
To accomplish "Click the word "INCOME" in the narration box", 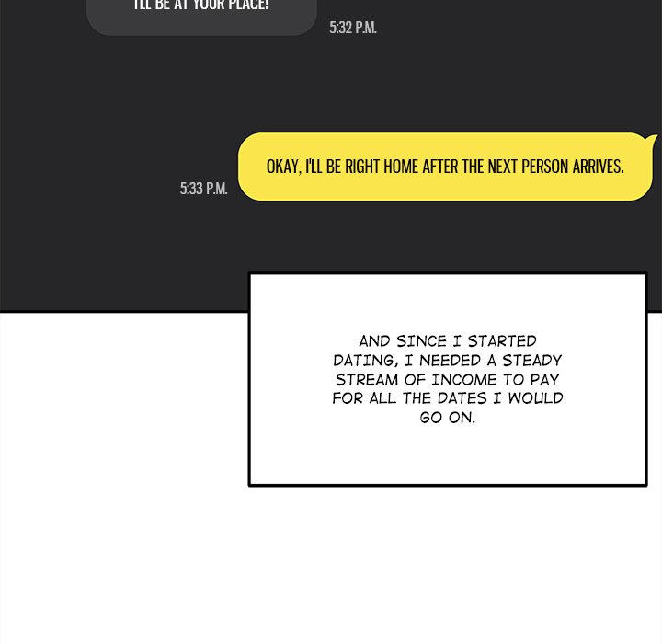I will (x=464, y=379).
